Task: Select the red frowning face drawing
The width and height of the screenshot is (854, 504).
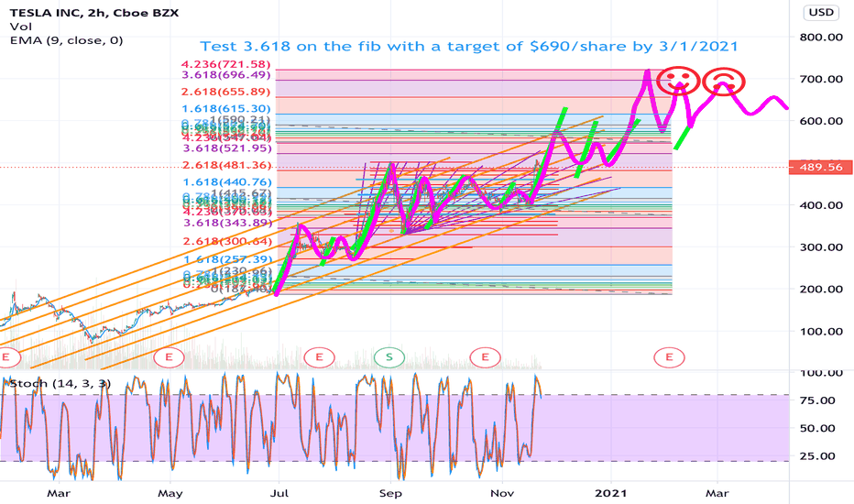Action: pos(723,82)
